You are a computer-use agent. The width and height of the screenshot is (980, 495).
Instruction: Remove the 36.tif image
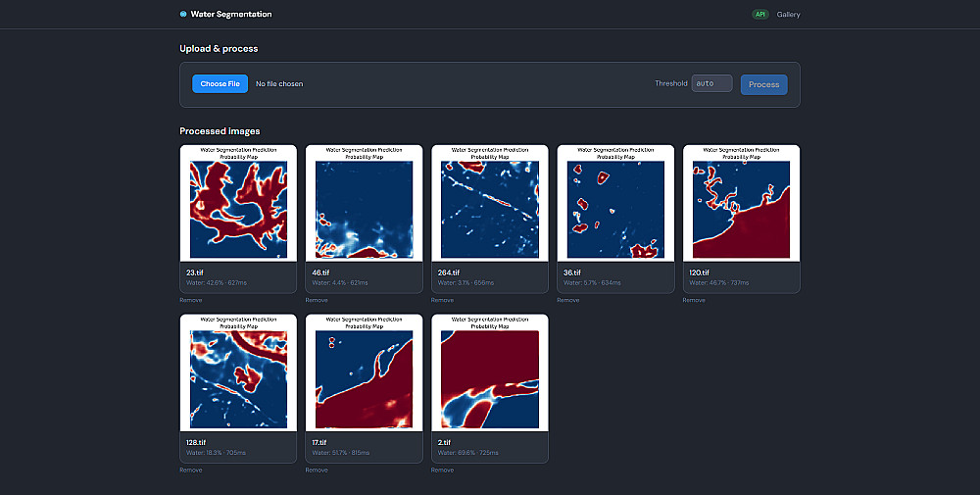tap(568, 300)
